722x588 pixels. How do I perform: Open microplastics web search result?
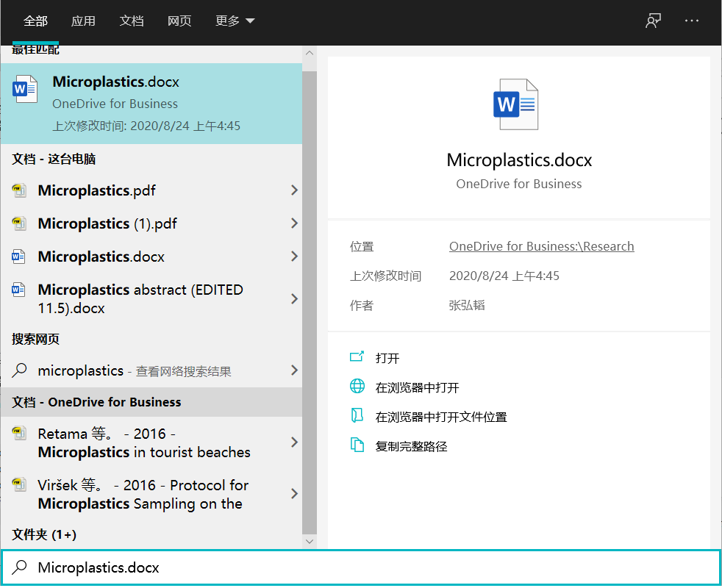point(151,370)
